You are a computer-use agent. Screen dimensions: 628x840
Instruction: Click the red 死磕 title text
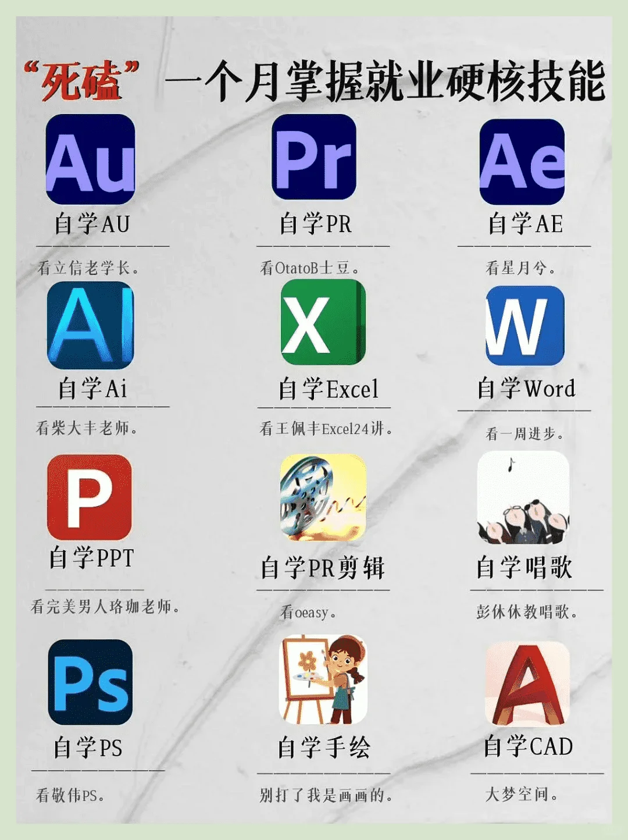pyautogui.click(x=76, y=81)
